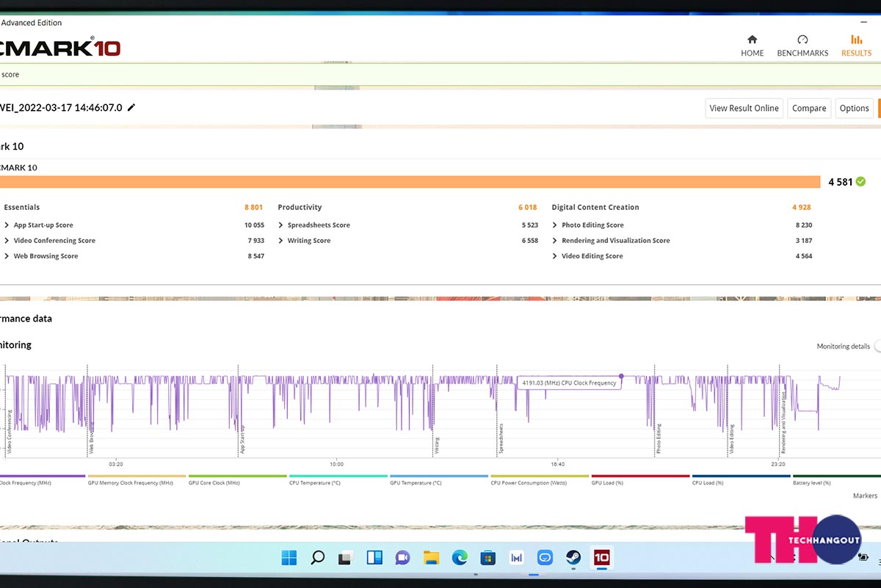This screenshot has width=881, height=588.
Task: Click the PCMark 10 taskbar icon
Action: (x=601, y=558)
